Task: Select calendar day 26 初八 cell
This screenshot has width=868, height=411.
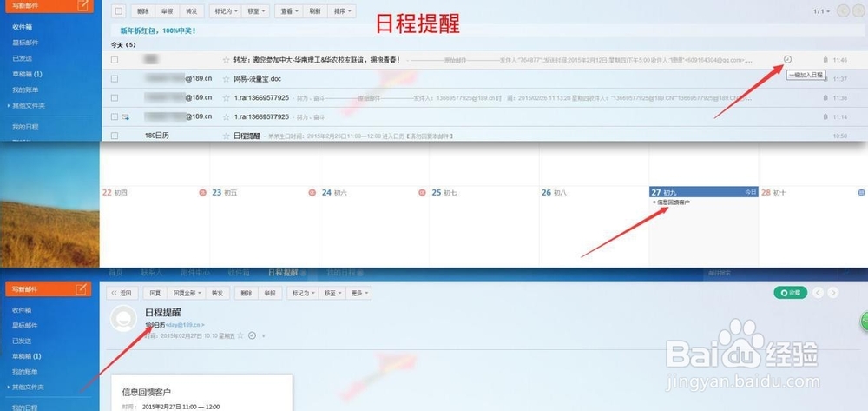Action: pyautogui.click(x=594, y=226)
